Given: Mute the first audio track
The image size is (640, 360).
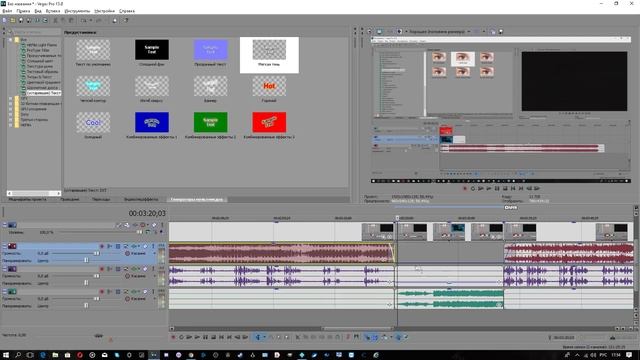Looking at the screenshot, I should [144, 247].
